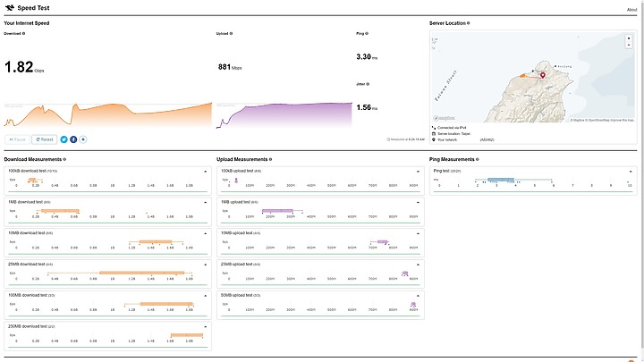Screen dimensions: 644x362
Task: Collapse the 100MB download test panel
Action: click(206, 296)
